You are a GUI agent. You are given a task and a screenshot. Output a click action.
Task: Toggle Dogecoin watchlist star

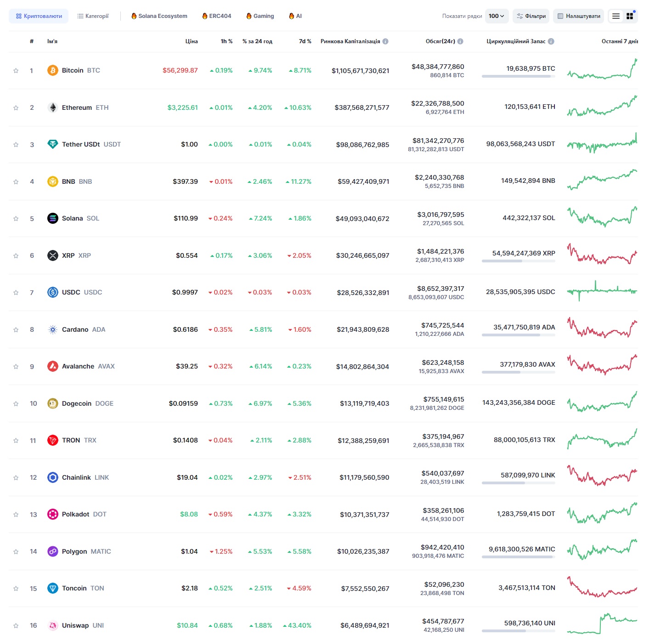[x=16, y=403]
